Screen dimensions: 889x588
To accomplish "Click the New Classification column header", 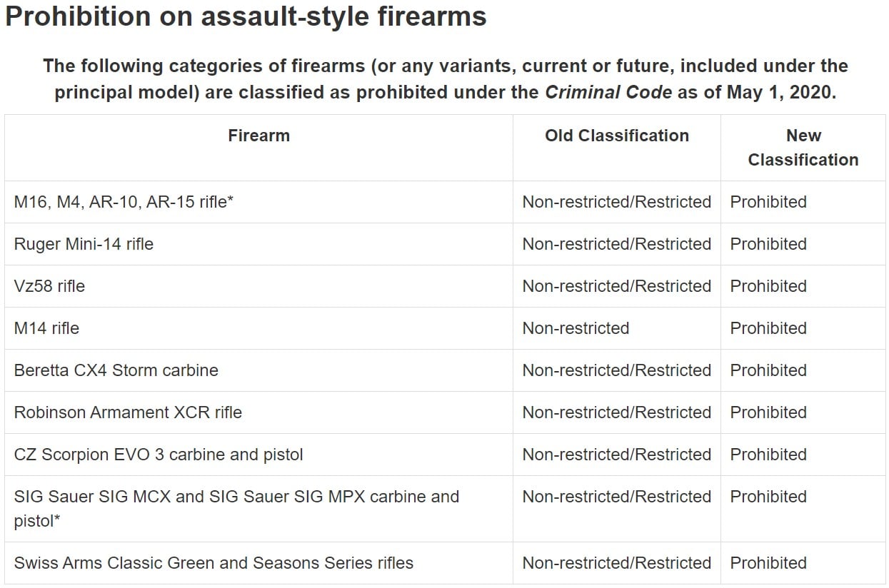I will 803,148.
